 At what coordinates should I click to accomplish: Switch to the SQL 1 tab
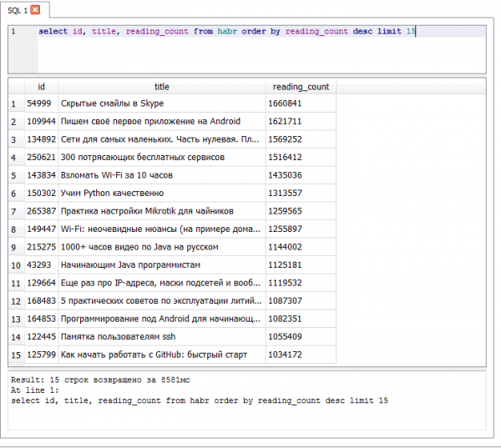pyautogui.click(x=18, y=9)
